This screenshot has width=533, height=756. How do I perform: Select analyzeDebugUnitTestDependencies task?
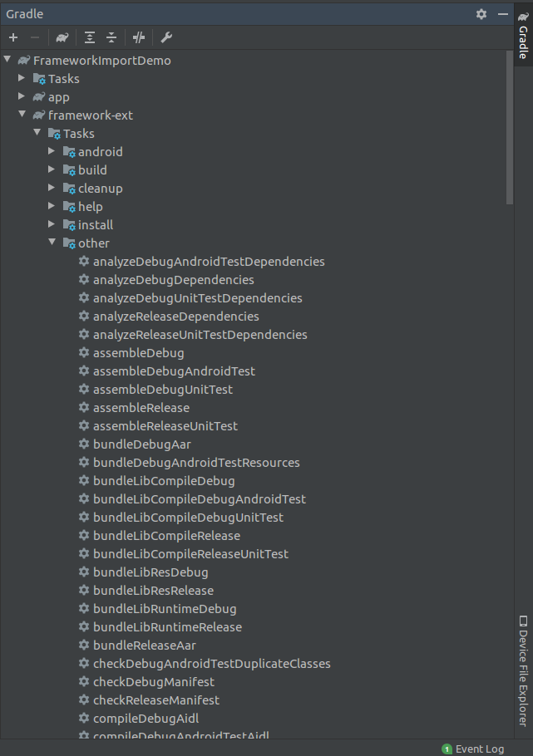197,298
